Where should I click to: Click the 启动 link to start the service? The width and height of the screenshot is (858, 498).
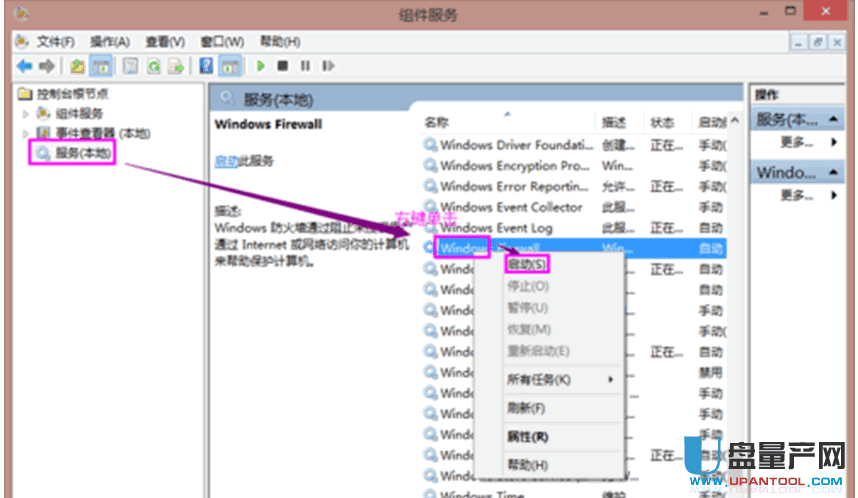click(x=225, y=161)
